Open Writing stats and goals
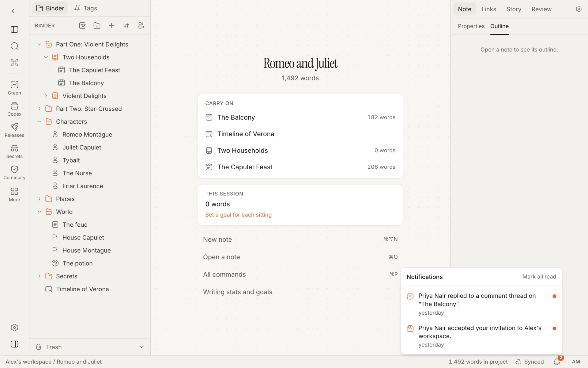The image size is (588, 368). [x=300, y=292]
